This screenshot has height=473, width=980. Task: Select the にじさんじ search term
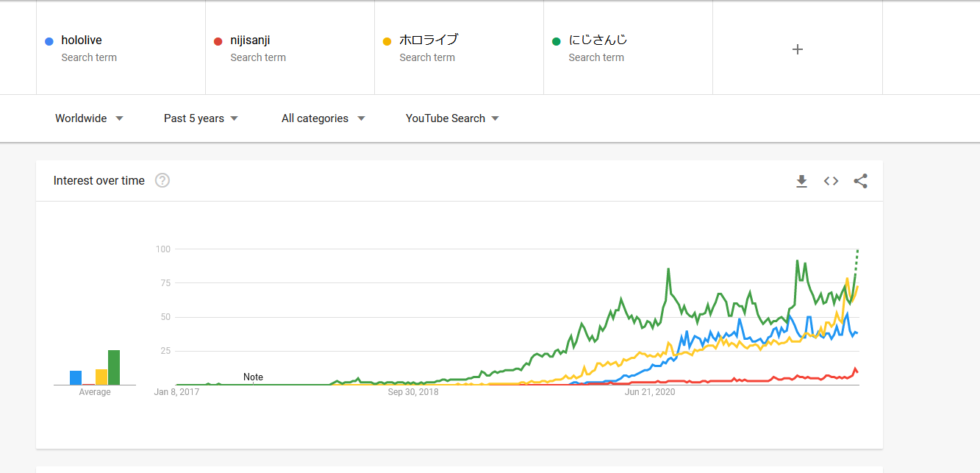598,40
